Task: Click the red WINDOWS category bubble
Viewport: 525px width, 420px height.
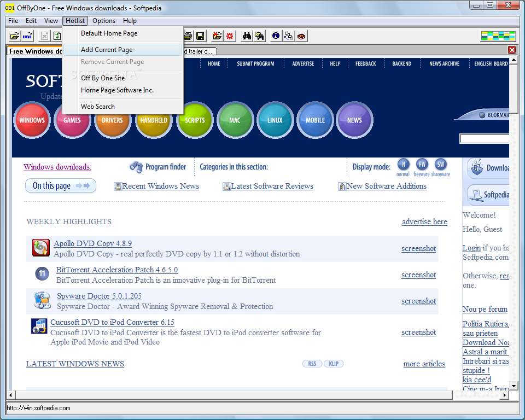Action: click(32, 120)
